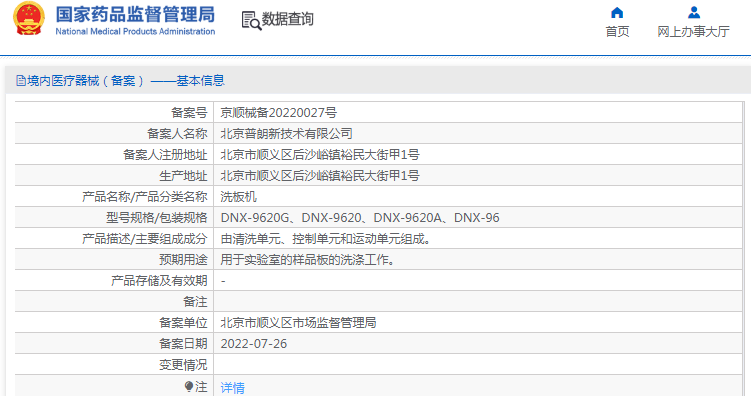
Task: Click National Medical Products Administration text
Action: [x=135, y=32]
